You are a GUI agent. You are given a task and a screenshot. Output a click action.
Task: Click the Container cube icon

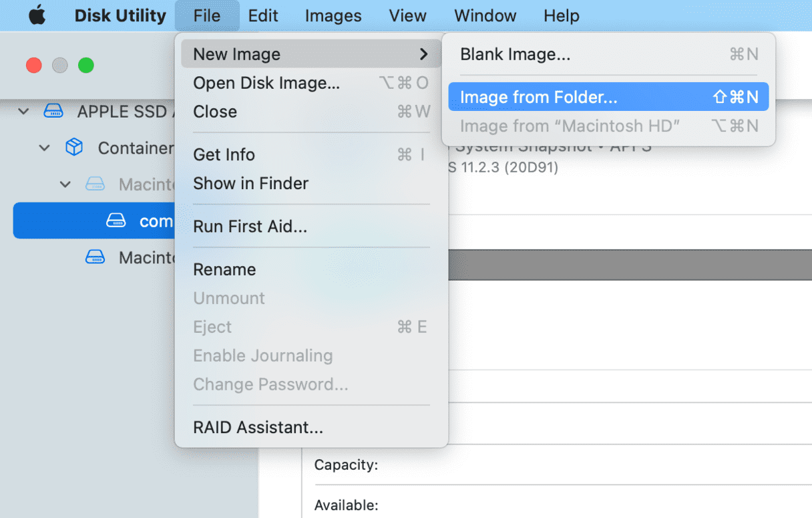(74, 148)
